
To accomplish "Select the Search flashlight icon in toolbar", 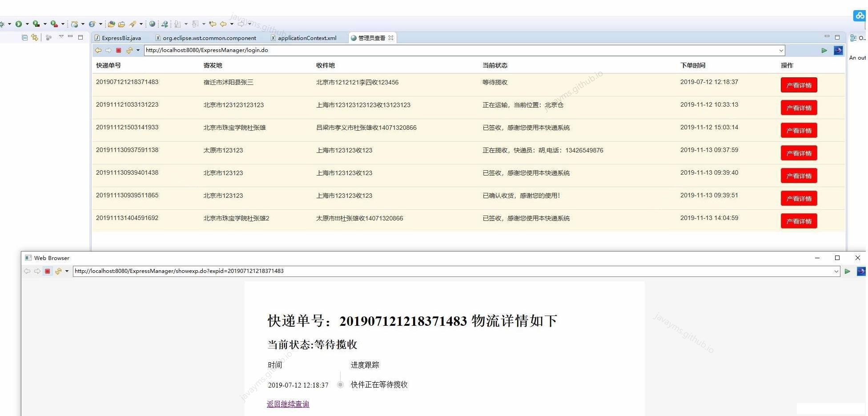I will coord(132,24).
